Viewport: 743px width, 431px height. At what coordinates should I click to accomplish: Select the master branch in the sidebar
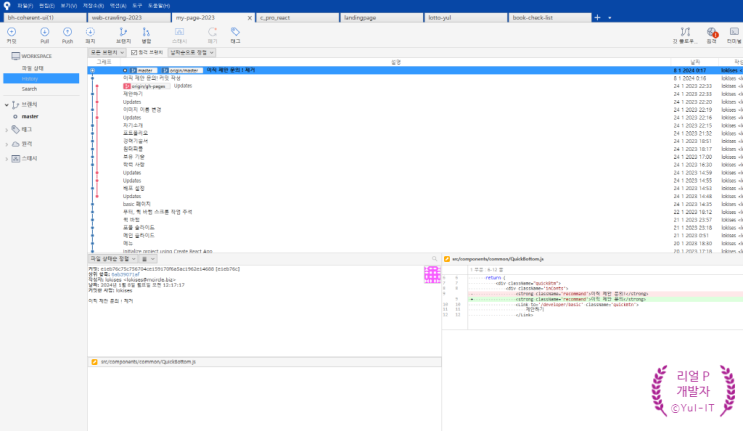pos(30,117)
